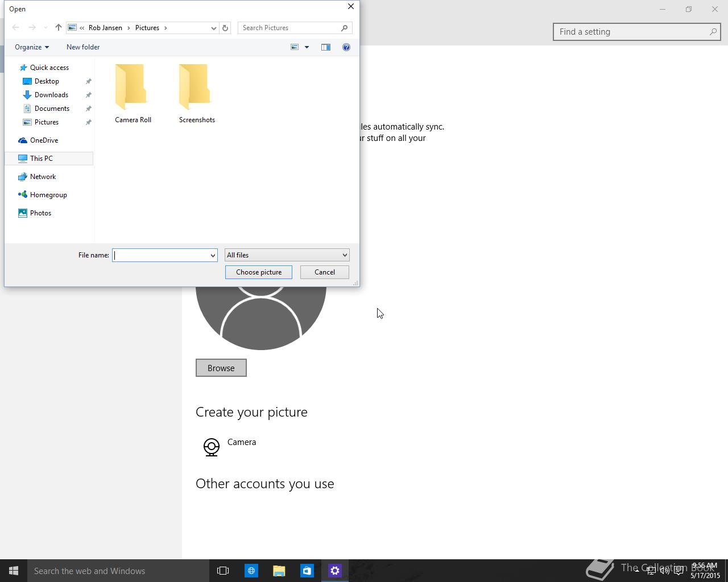The width and height of the screenshot is (728, 582).
Task: Click Pictures in address breadcrumb
Action: pos(147,28)
